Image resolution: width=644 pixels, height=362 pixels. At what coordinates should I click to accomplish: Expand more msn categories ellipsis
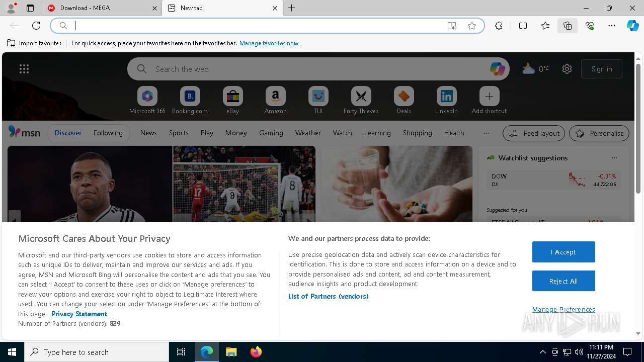tap(486, 133)
